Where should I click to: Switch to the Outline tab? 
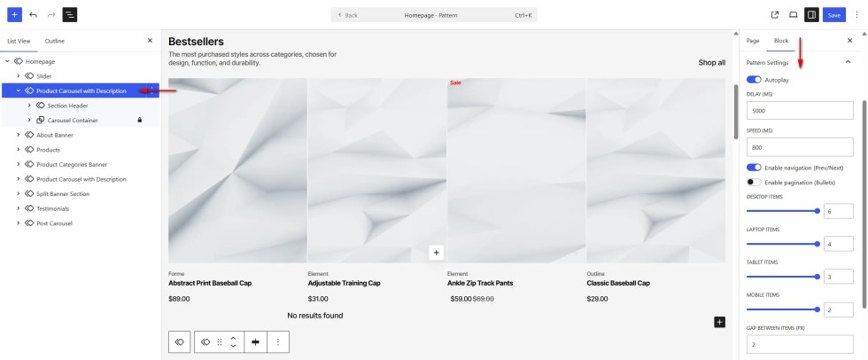55,41
